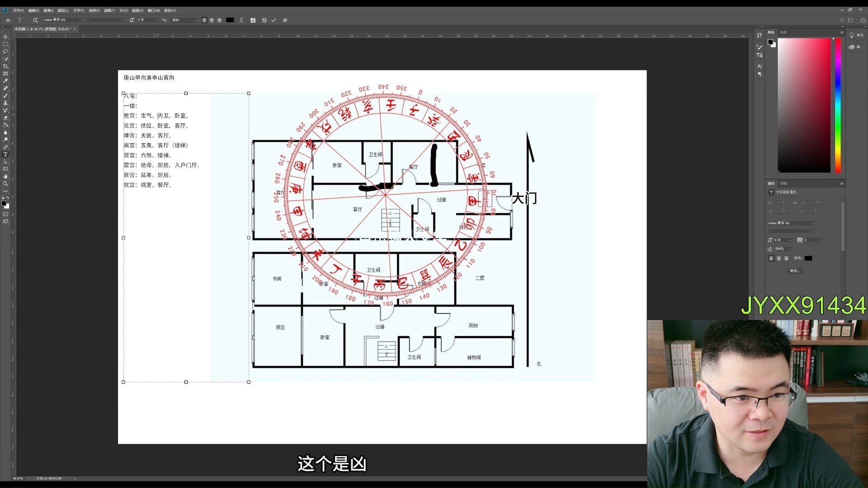Select the Horizontal Type tool
Viewport: 868px width, 488px height.
5,155
